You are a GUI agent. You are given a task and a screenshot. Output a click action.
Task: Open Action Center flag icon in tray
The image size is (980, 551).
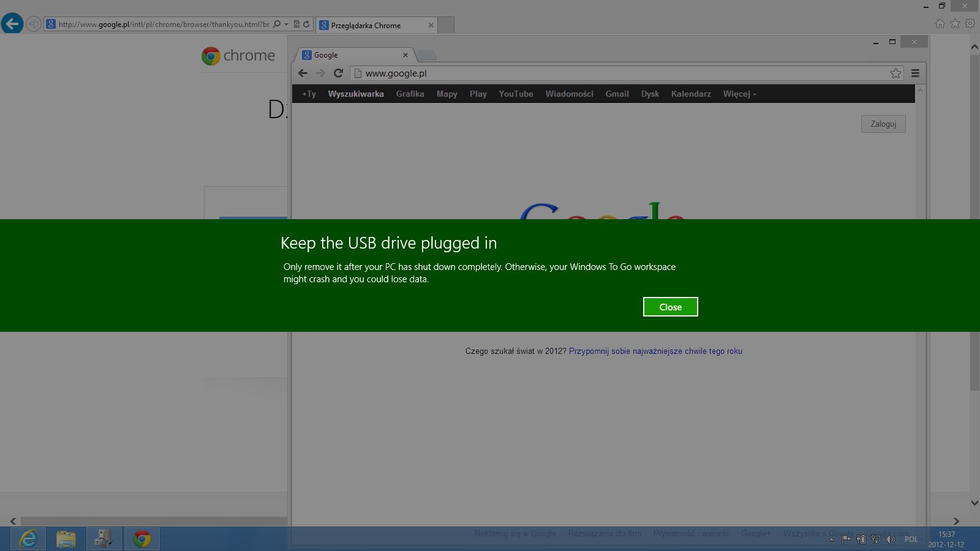(846, 539)
